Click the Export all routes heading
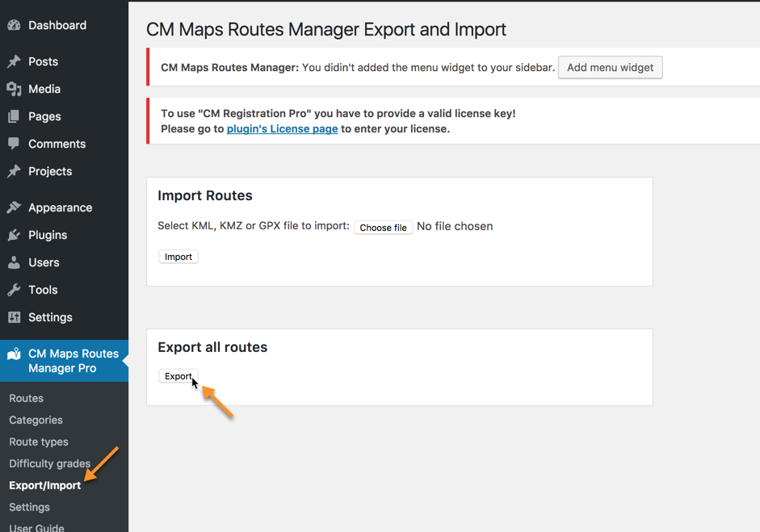Image resolution: width=760 pixels, height=532 pixels. point(212,347)
